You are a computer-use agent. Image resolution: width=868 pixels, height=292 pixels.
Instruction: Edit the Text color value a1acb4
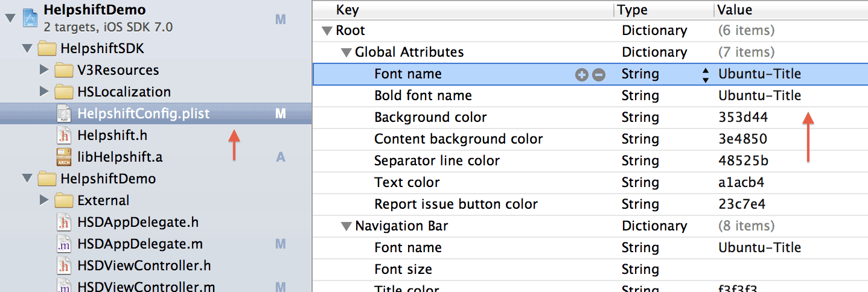739,182
